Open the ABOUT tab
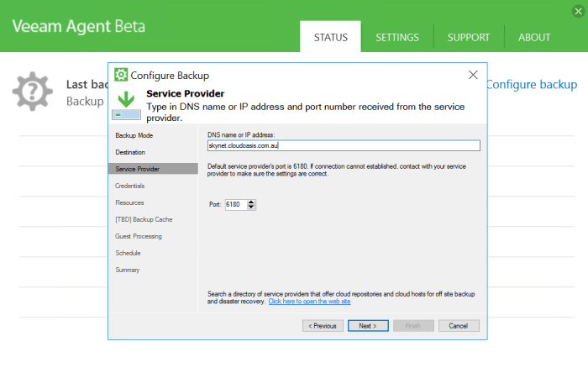 (534, 37)
